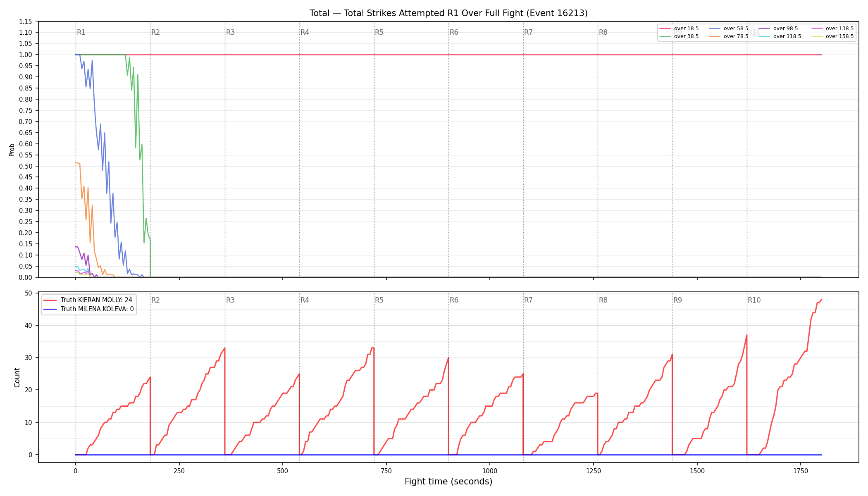Click the 30 tick on the Count axis
Image resolution: width=868 pixels, height=496 pixels.
tap(29, 358)
